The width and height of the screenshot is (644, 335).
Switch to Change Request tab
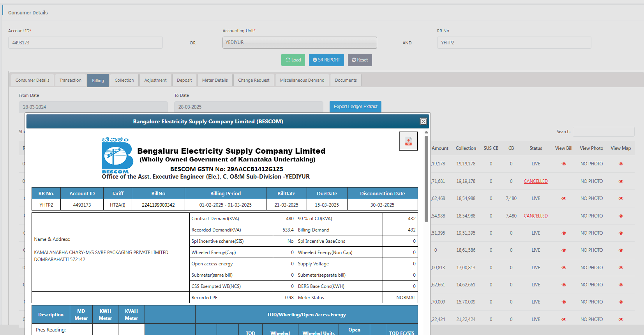[254, 80]
